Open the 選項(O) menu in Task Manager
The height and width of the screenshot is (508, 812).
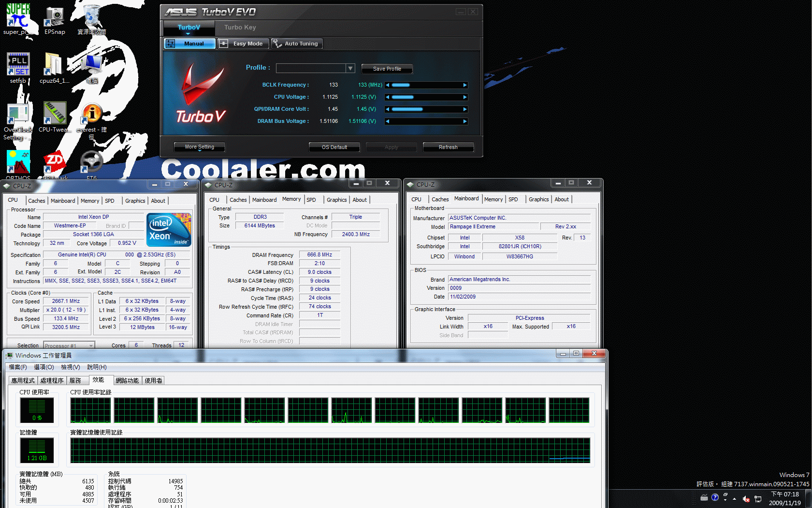tap(43, 367)
